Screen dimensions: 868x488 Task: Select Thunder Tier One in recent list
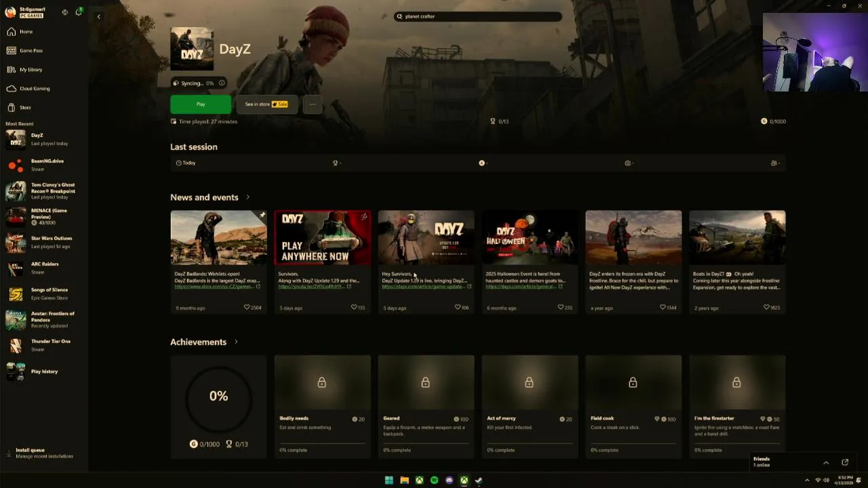click(x=44, y=345)
